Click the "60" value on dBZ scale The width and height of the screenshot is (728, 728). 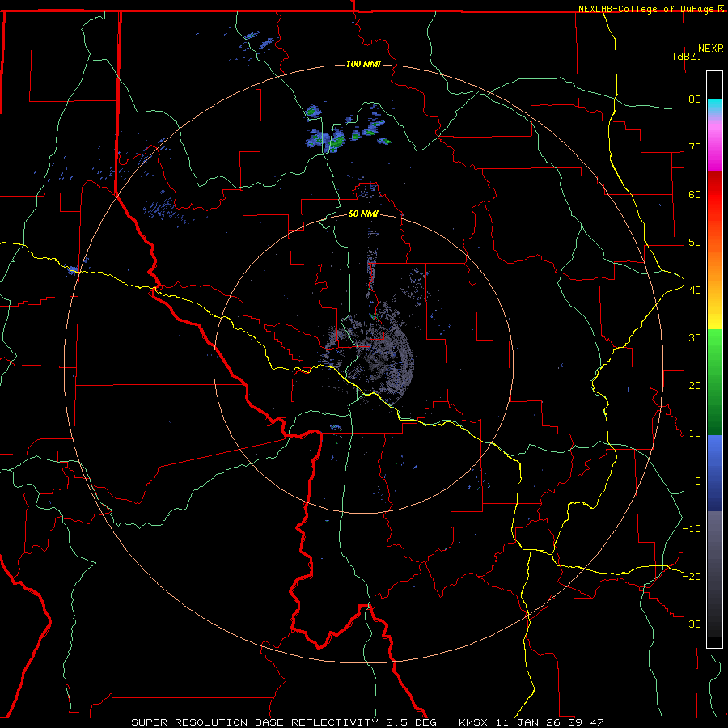[695, 194]
